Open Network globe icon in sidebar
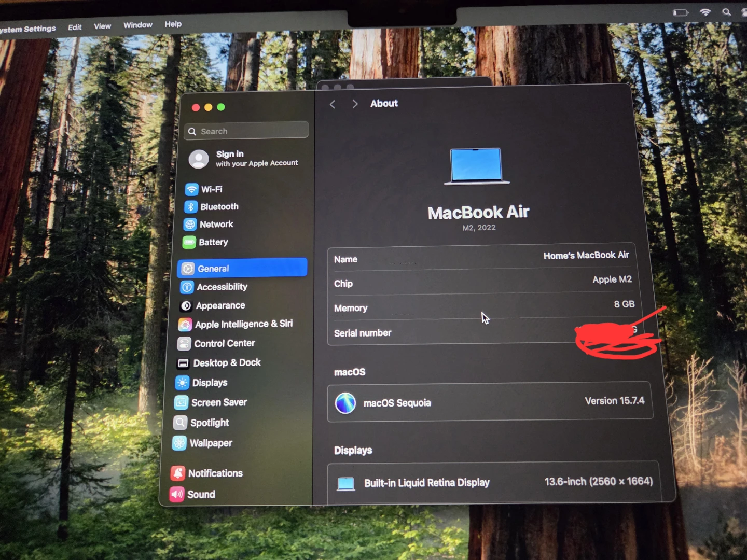The image size is (747, 560). (190, 225)
